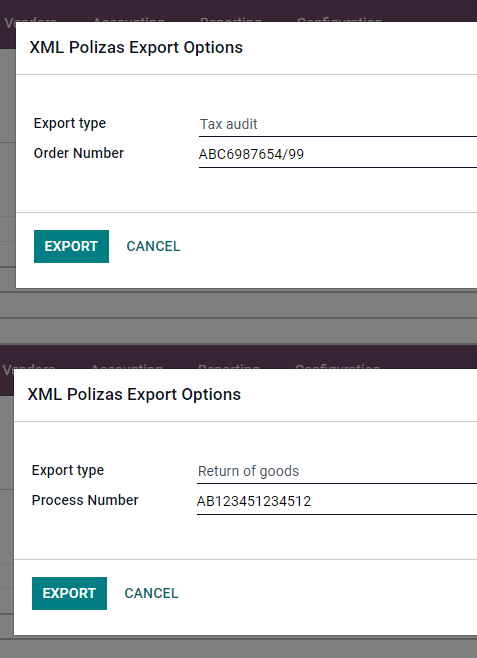
Task: Click the dialog title above the Tax audit option
Action: coord(136,47)
